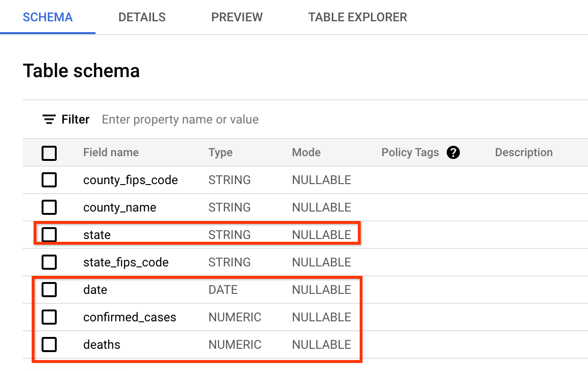Image resolution: width=588 pixels, height=371 pixels.
Task: Check the county_fips_code row checkbox
Action: (49, 180)
